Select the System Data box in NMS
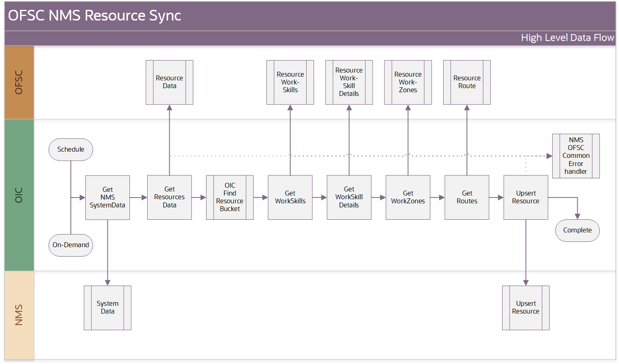Image resolution: width=619 pixels, height=364 pixels. pos(107,308)
